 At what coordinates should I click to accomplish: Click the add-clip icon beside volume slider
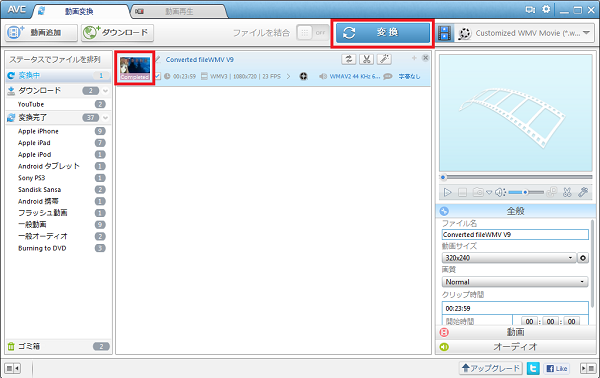coord(552,192)
